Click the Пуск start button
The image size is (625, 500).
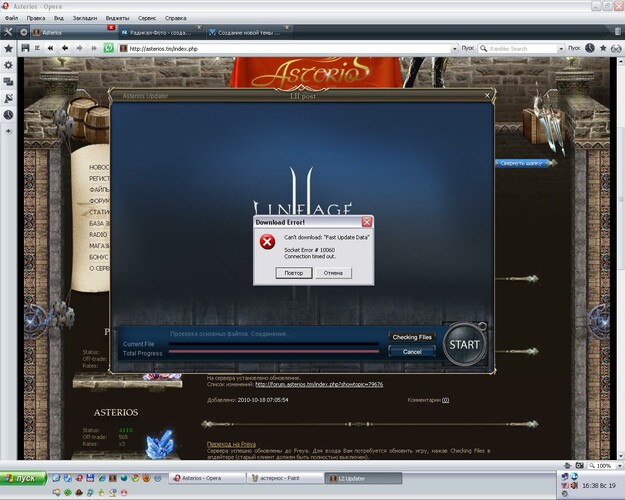pos(23,478)
